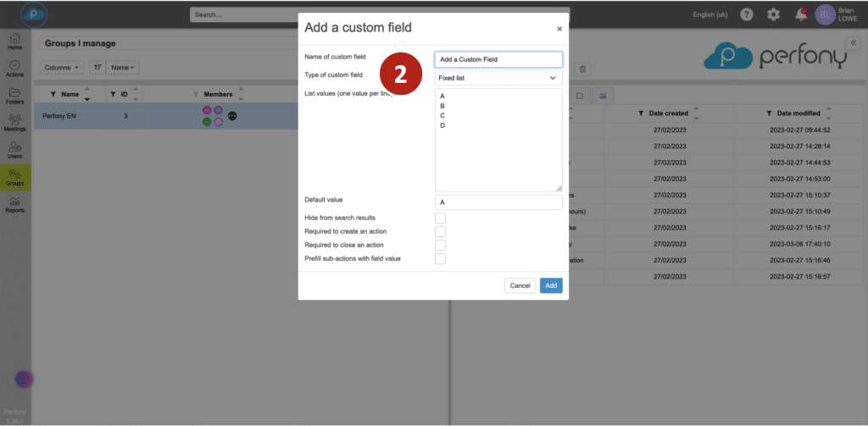
Task: Open Reports in the sidebar
Action: coord(14,204)
